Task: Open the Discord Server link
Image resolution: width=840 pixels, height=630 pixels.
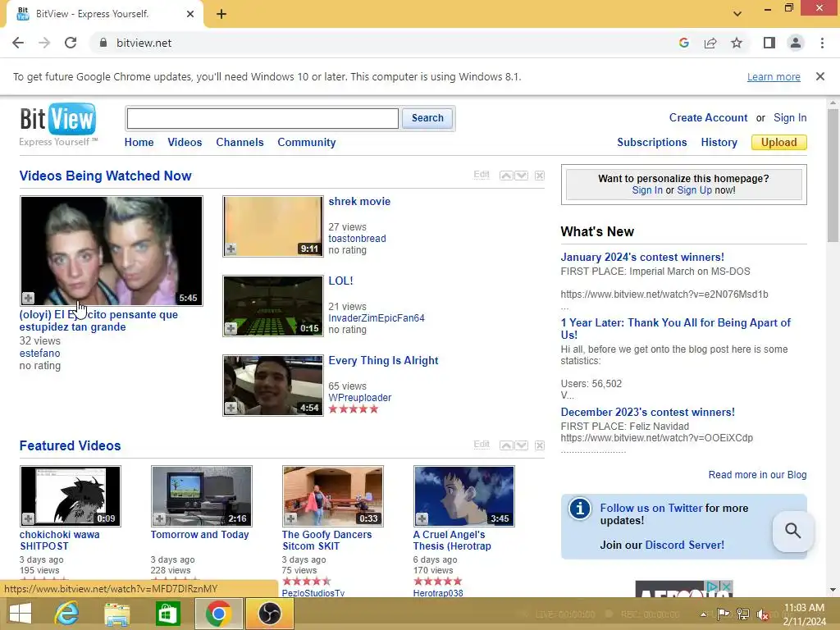Action: pos(685,545)
